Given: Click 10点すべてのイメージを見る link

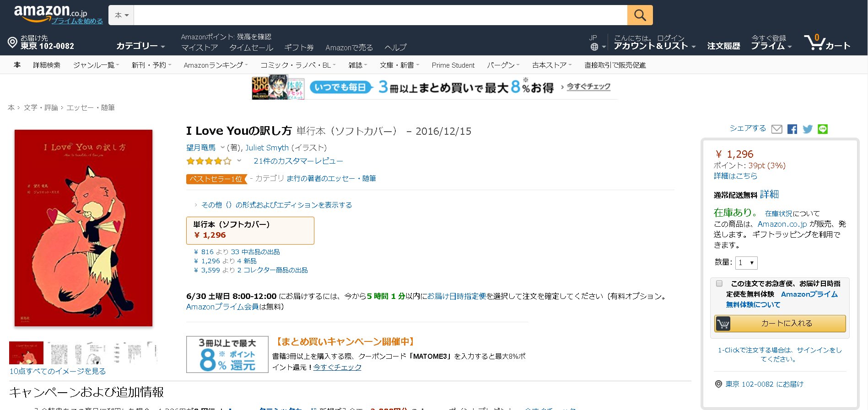Looking at the screenshot, I should pyautogui.click(x=58, y=371).
